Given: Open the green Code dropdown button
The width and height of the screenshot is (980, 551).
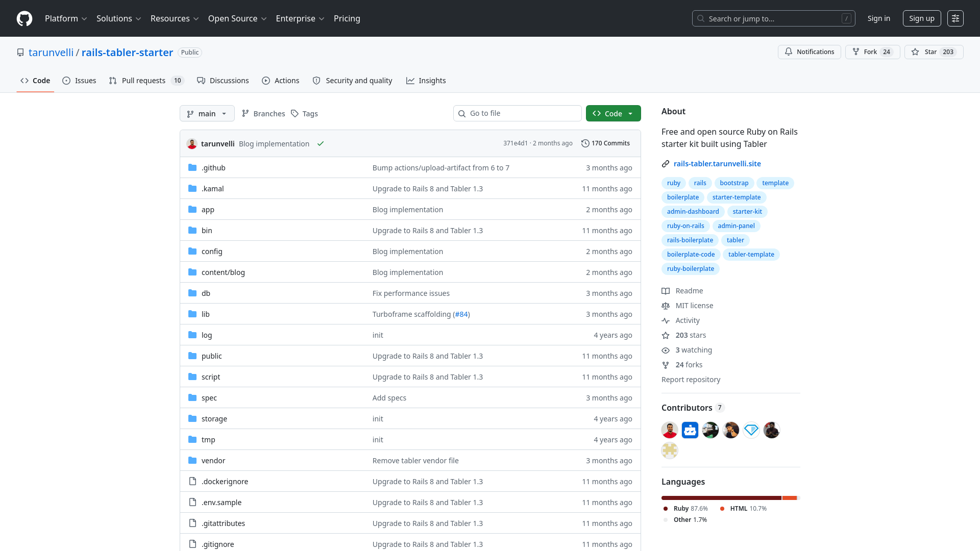Looking at the screenshot, I should coord(613,113).
